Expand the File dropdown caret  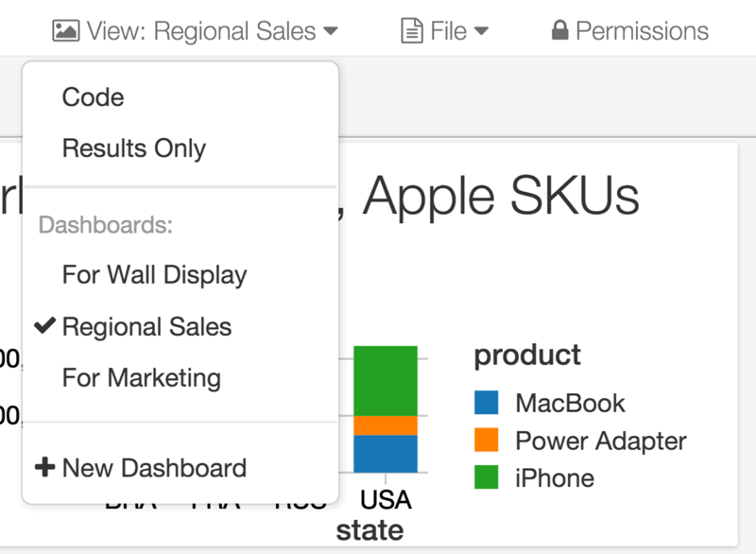pos(481,31)
